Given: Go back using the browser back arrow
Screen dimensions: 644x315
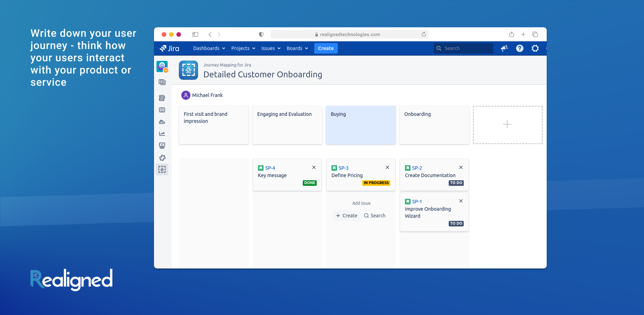Looking at the screenshot, I should 210,34.
